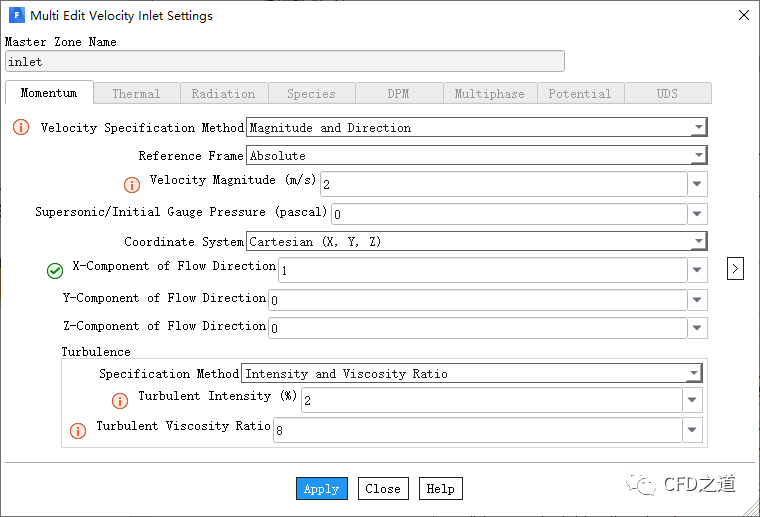Click the Master Zone Name text field
760x517 pixels.
pos(285,62)
